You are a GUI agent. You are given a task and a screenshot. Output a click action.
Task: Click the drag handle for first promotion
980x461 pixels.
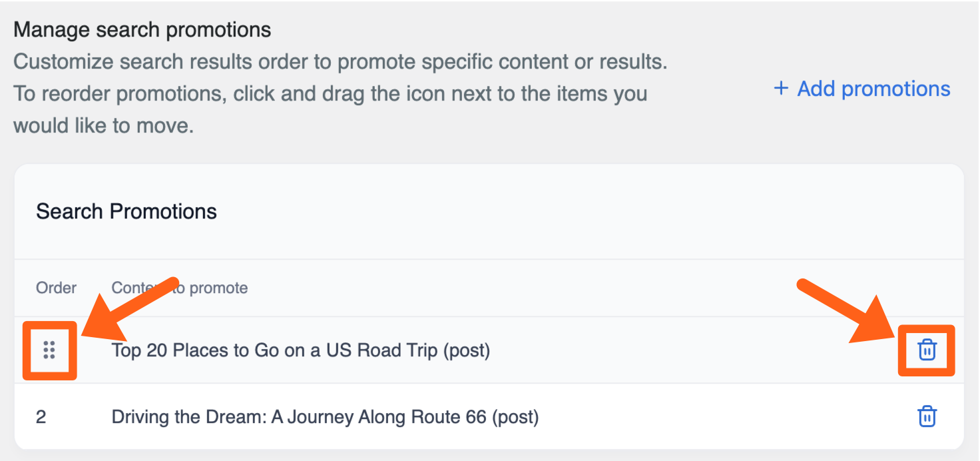point(49,350)
